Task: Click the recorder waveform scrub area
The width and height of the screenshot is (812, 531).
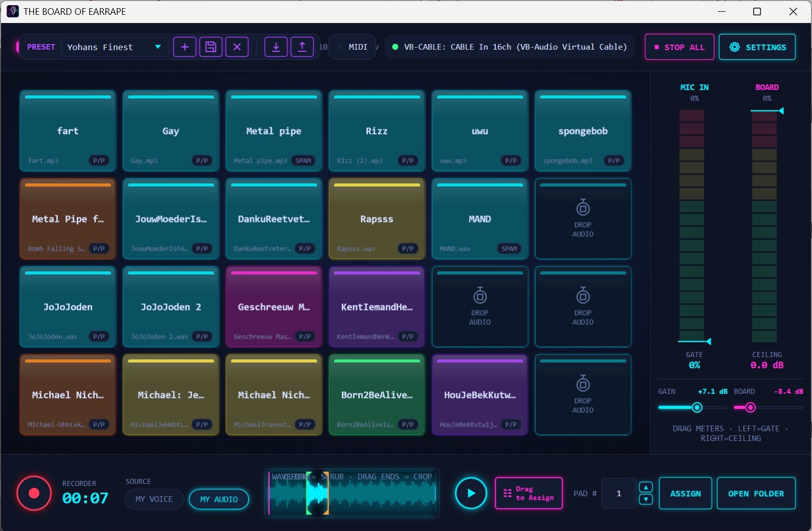Action: (x=352, y=493)
